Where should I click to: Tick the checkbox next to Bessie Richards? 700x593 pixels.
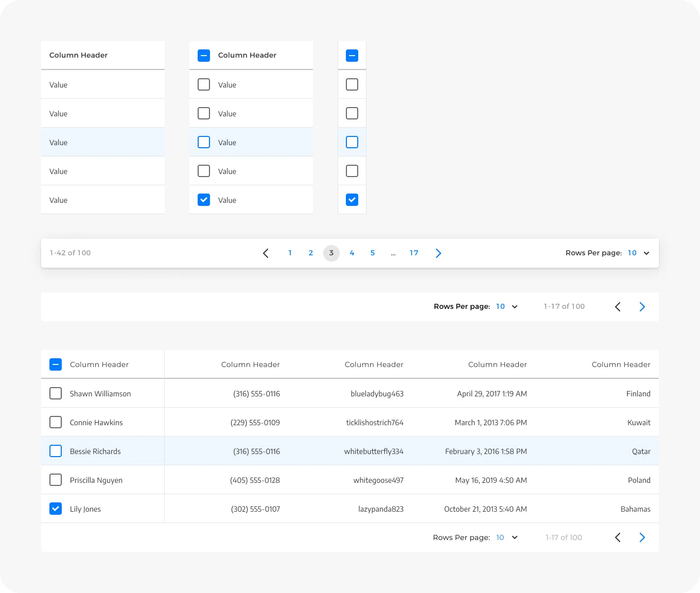(56, 451)
